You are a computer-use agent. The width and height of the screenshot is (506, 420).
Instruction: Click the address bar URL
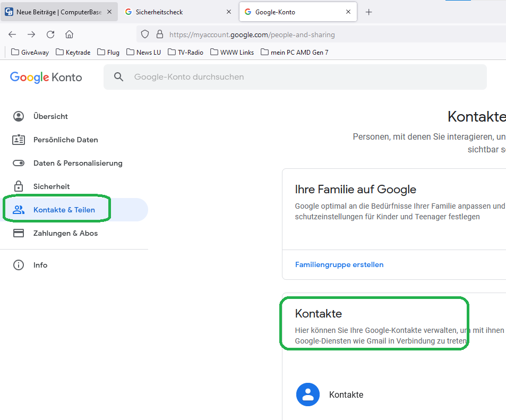click(252, 35)
